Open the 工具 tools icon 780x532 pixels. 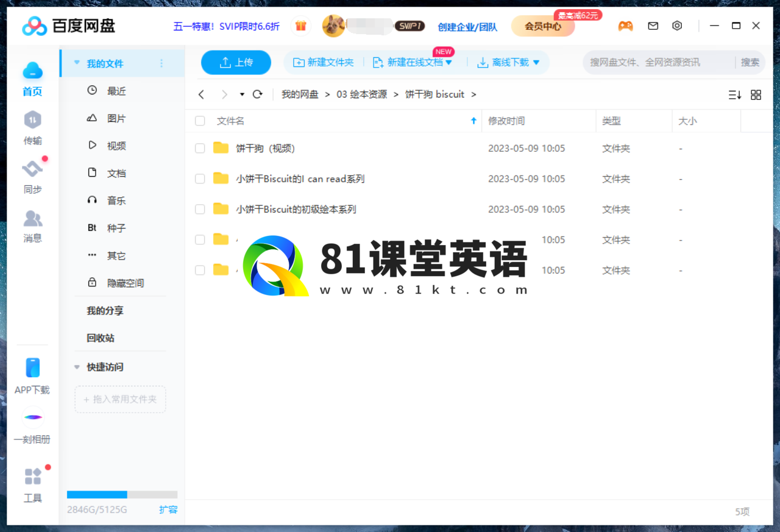coord(33,476)
